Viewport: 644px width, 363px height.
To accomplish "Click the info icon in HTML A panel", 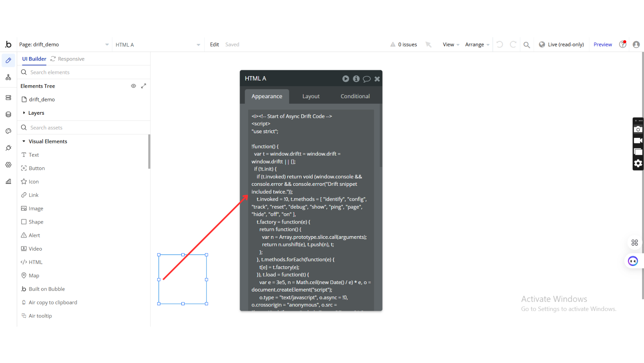I will 356,79.
